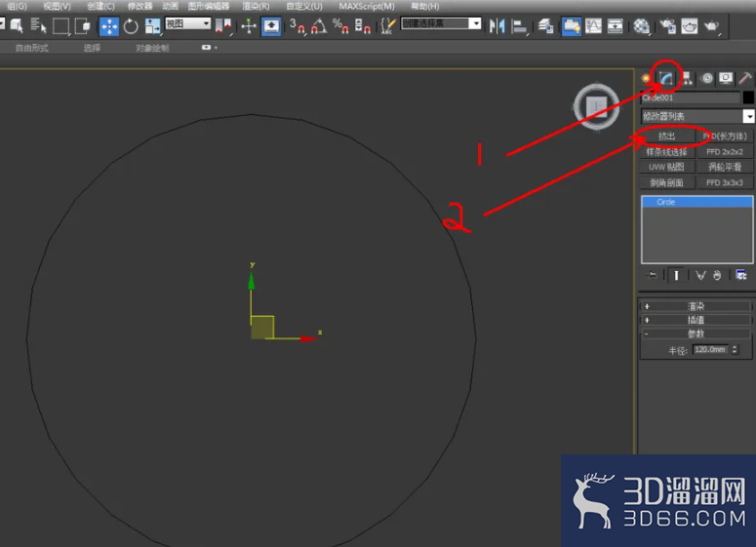
Task: Open Rendered Frame Window
Action: tap(690, 26)
